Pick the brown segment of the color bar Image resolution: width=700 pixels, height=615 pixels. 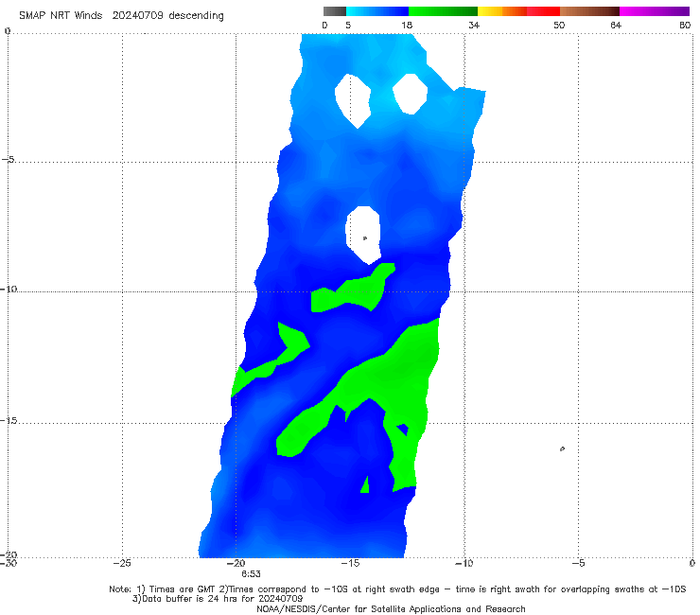[x=589, y=11]
